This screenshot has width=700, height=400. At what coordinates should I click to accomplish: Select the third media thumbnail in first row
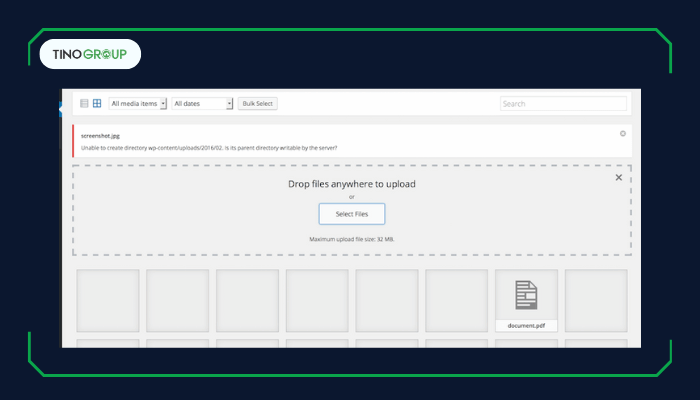coord(247,300)
